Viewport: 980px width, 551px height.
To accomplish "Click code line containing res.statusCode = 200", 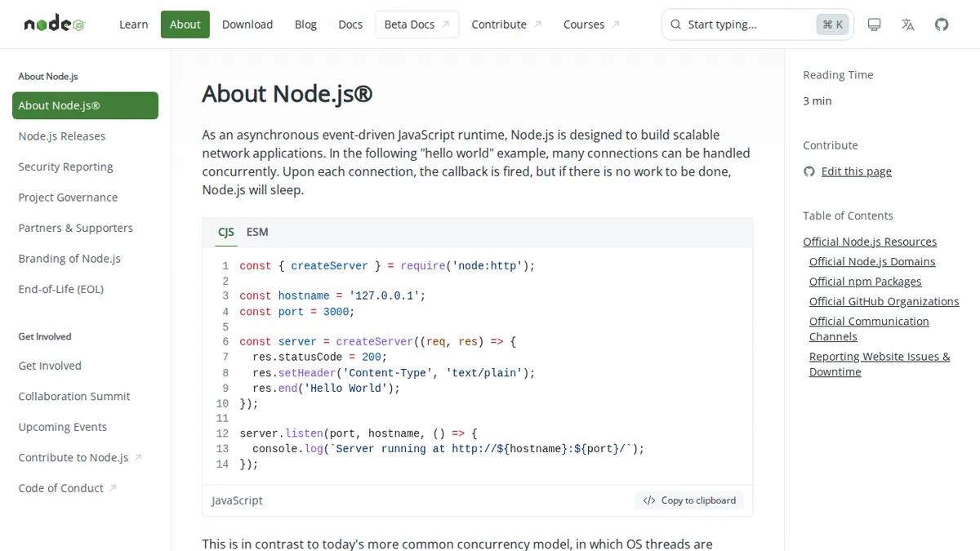I will [319, 358].
